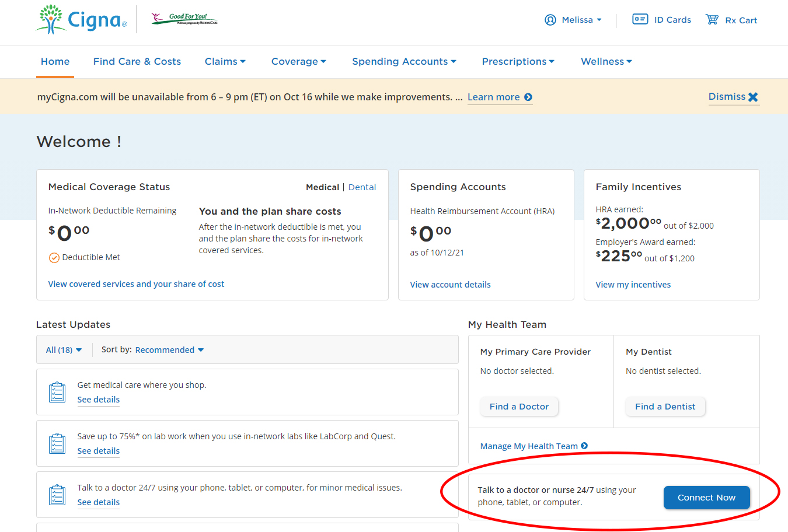Click the as of 10/12/21 date text
The image size is (788, 532).
(437, 253)
